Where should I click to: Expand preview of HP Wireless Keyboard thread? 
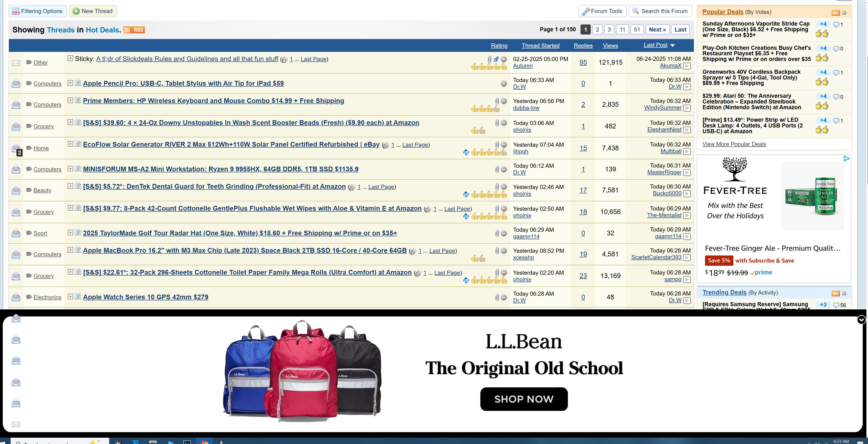click(x=70, y=100)
